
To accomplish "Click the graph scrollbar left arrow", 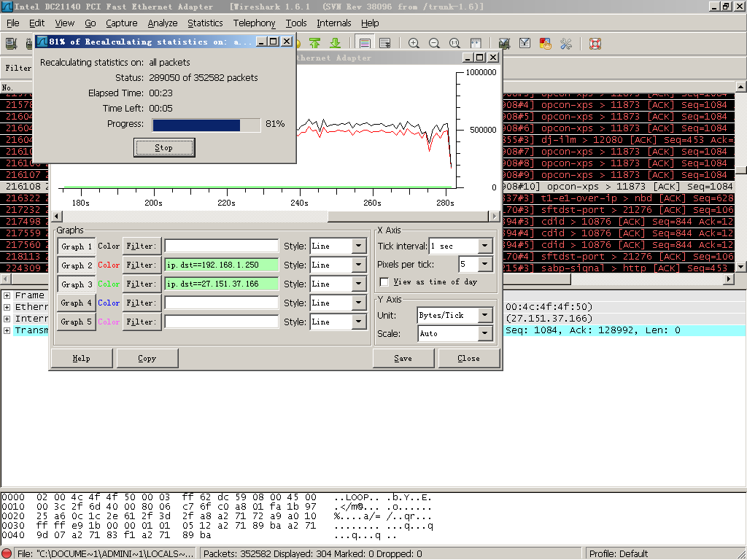I will (x=57, y=216).
